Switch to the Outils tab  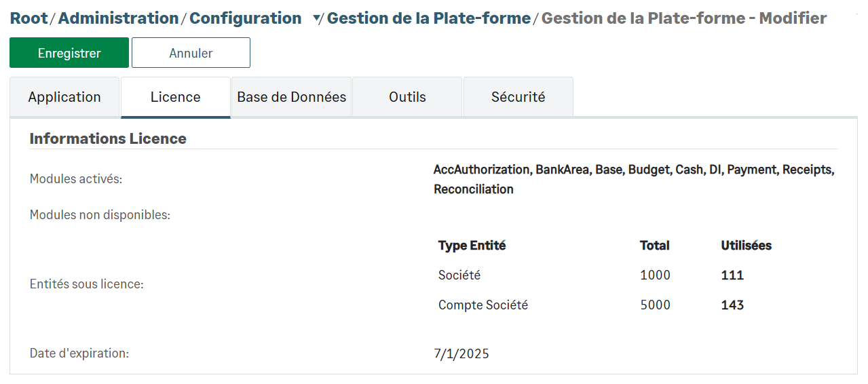click(x=407, y=97)
